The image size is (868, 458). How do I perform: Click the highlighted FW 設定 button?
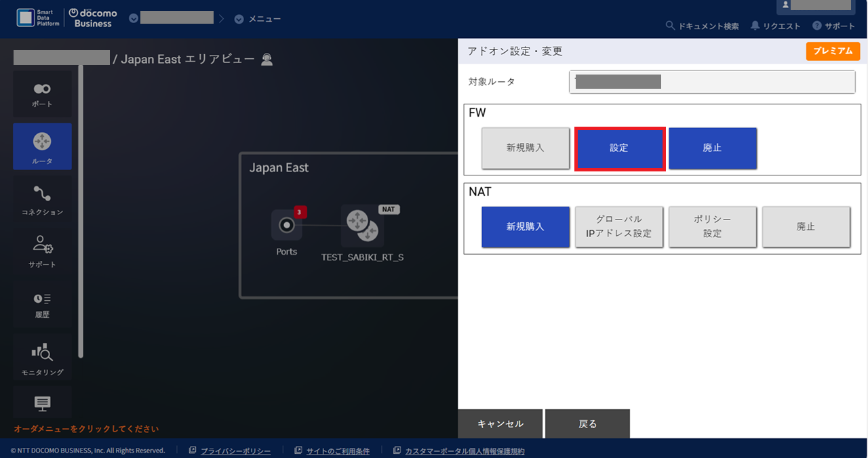click(x=619, y=148)
